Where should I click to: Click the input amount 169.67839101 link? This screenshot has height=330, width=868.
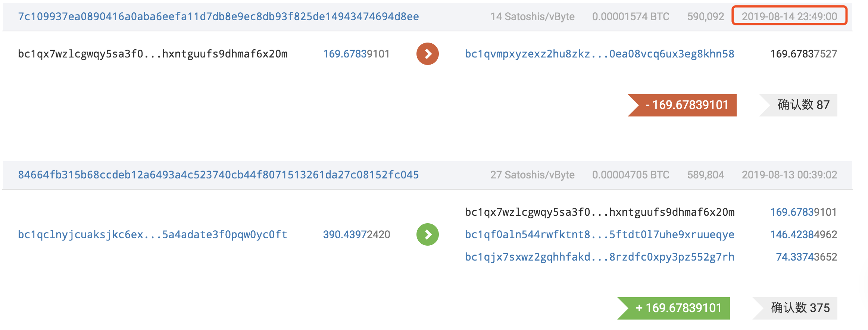click(x=356, y=54)
